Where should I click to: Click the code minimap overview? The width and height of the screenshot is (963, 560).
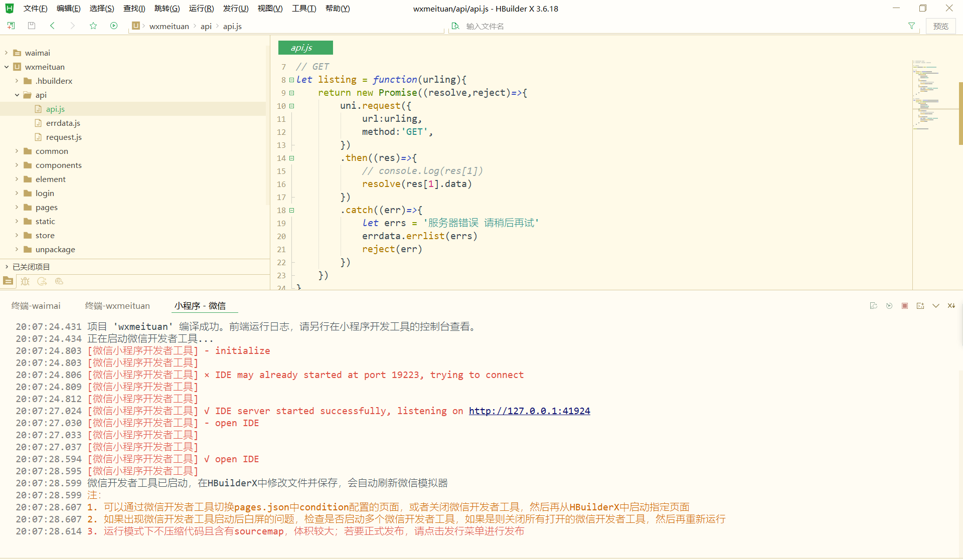(935, 95)
